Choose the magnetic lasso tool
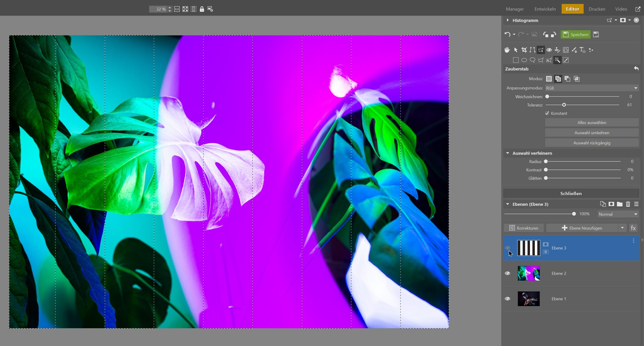644x346 pixels. pyautogui.click(x=549, y=60)
